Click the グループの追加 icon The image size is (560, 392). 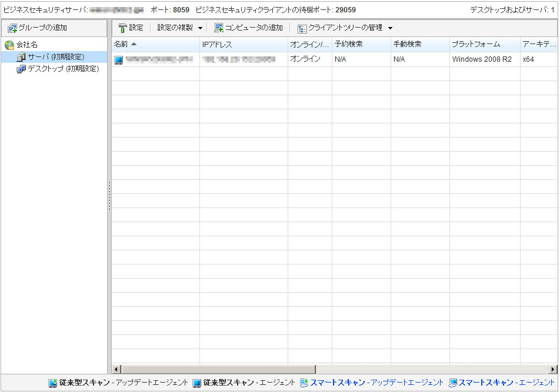click(12, 28)
